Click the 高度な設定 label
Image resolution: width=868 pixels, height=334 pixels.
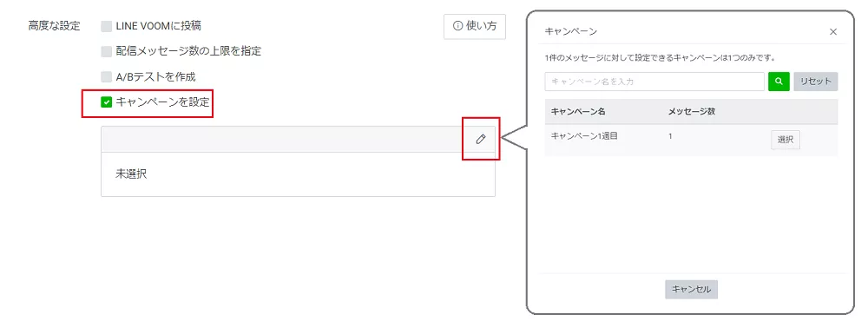[54, 26]
